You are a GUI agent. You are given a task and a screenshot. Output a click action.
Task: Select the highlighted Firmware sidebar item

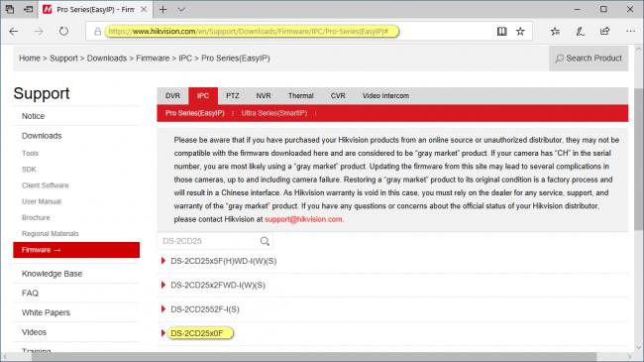[76, 250]
